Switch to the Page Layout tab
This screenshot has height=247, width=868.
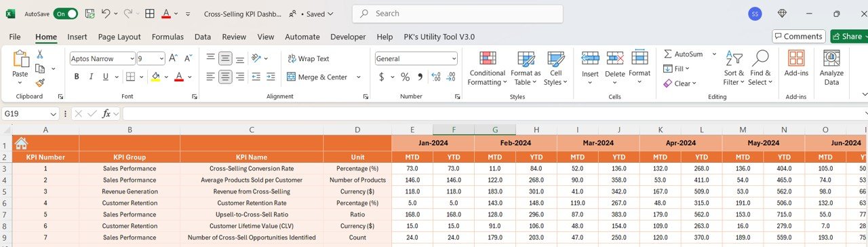(119, 37)
